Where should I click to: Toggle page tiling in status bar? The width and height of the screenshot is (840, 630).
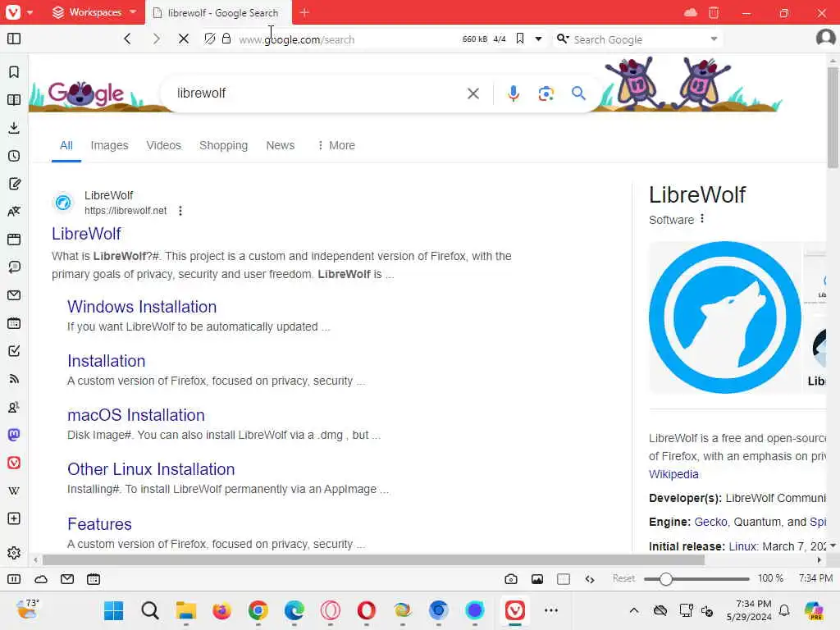tap(564, 578)
